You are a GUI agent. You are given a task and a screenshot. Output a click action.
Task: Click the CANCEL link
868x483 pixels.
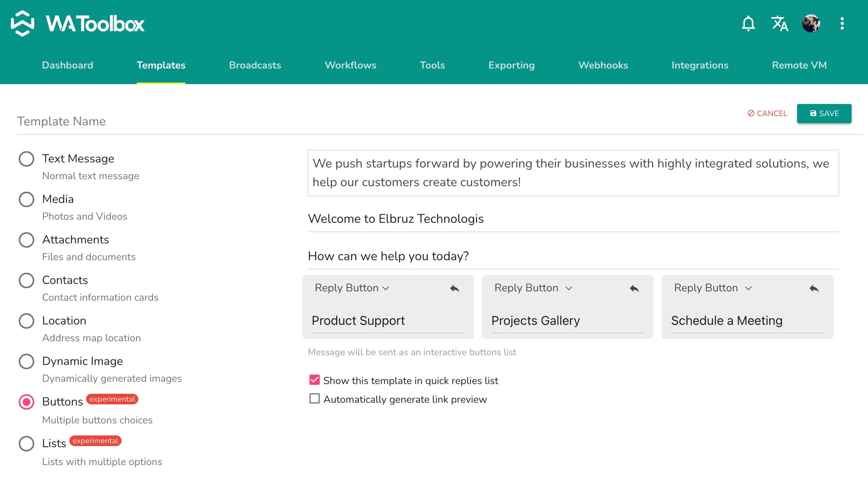(767, 113)
